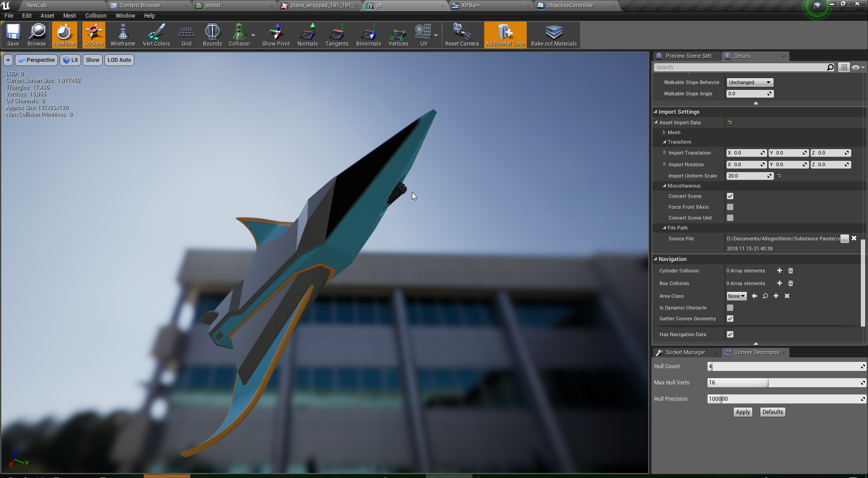Open Source File browse dialog
The height and width of the screenshot is (478, 868).
pos(844,239)
